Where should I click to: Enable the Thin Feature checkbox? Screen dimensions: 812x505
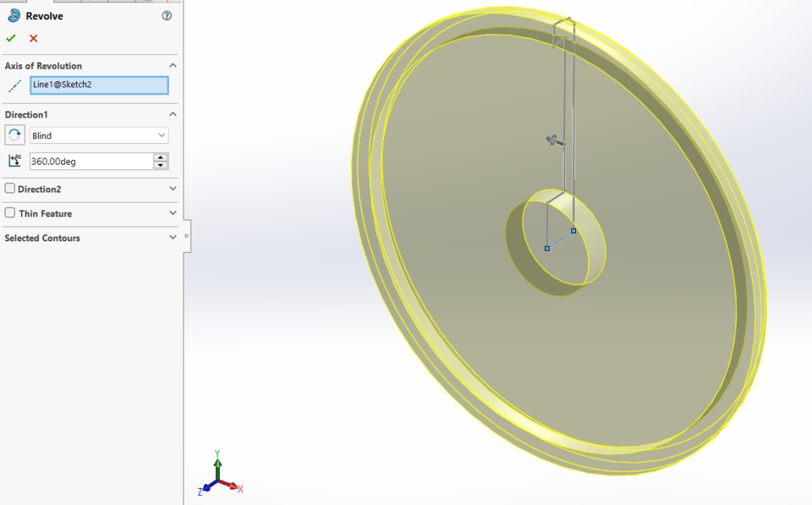(x=10, y=213)
